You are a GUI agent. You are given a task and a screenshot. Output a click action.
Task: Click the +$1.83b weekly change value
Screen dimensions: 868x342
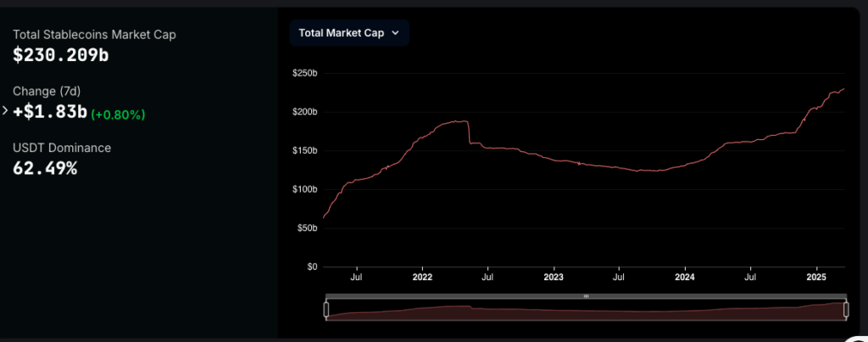(50, 111)
